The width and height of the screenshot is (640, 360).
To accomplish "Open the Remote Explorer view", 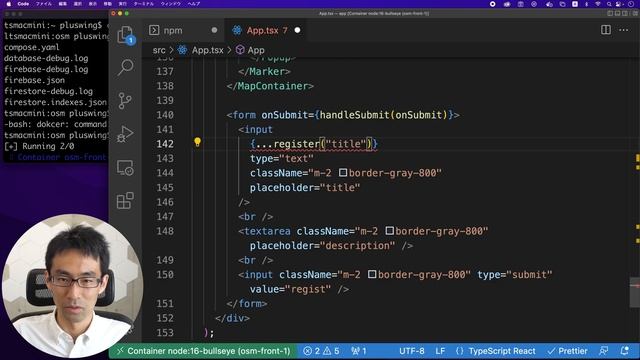I will point(125,167).
